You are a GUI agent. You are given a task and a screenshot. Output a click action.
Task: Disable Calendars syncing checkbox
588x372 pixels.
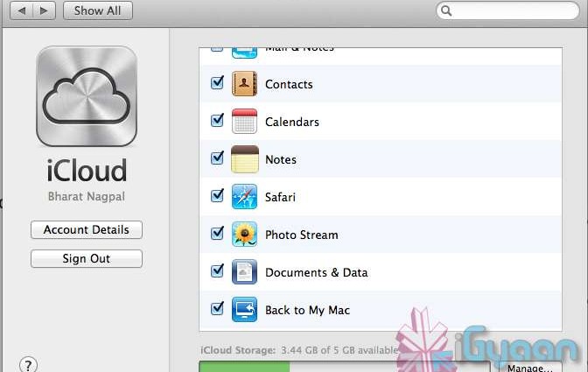217,122
